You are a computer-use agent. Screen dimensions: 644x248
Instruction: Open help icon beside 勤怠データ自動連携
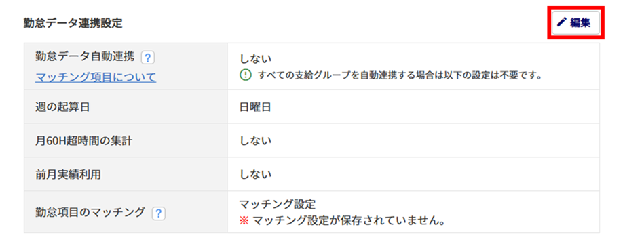147,58
